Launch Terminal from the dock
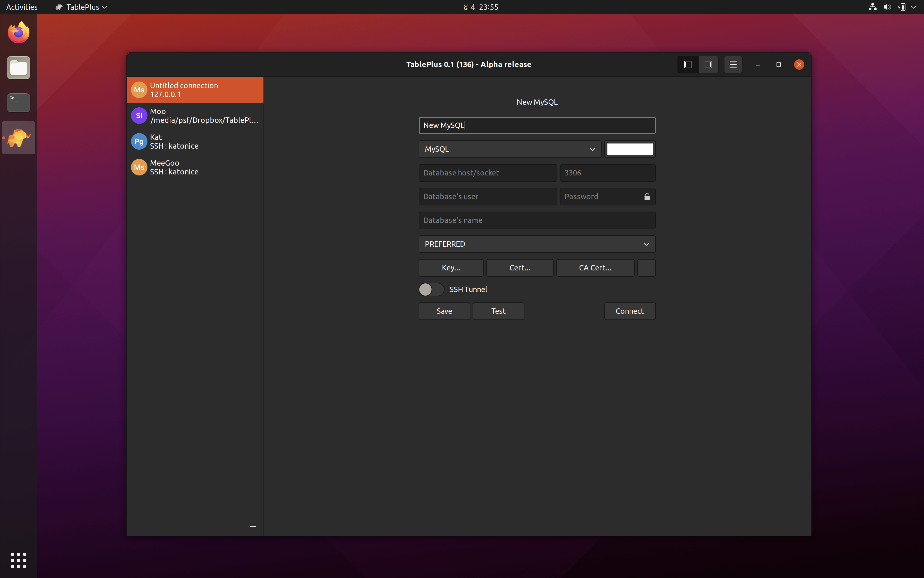Viewport: 924px width, 578px height. pyautogui.click(x=18, y=103)
